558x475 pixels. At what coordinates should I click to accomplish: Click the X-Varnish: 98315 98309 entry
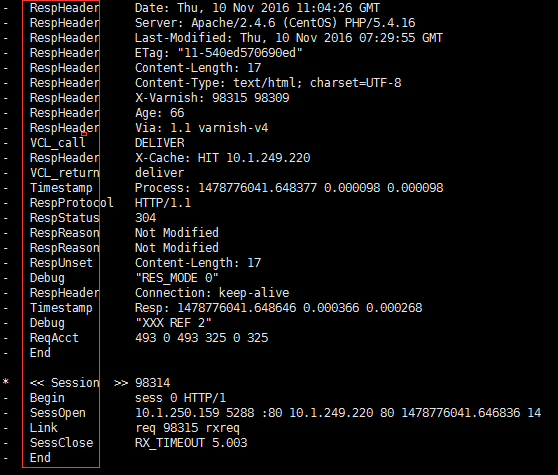tap(212, 97)
